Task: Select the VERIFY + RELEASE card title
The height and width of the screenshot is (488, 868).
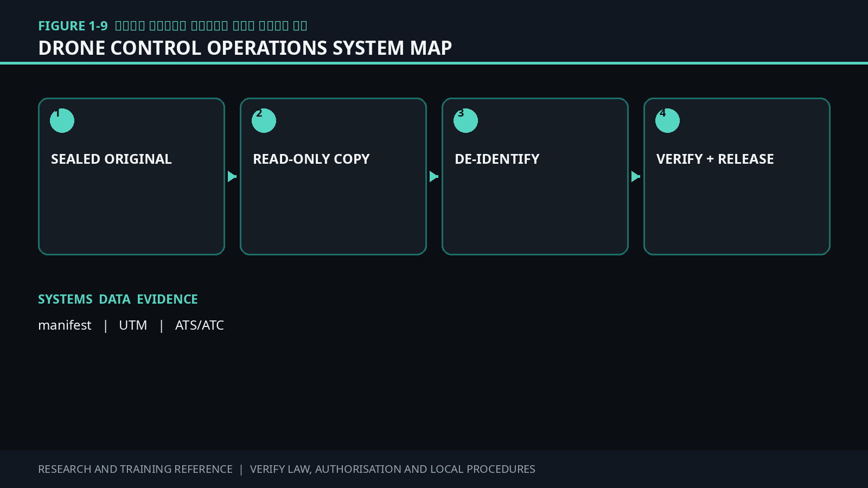Action: (715, 159)
